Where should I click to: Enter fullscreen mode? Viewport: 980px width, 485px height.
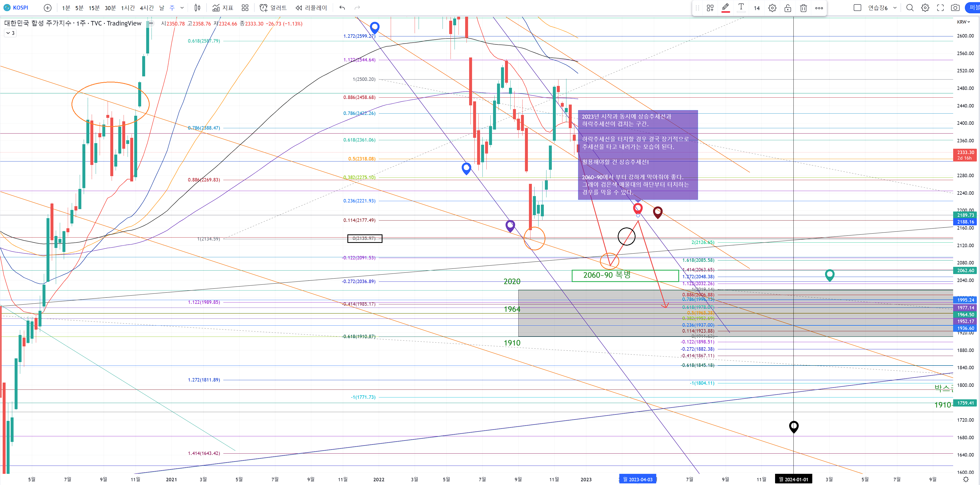(940, 8)
